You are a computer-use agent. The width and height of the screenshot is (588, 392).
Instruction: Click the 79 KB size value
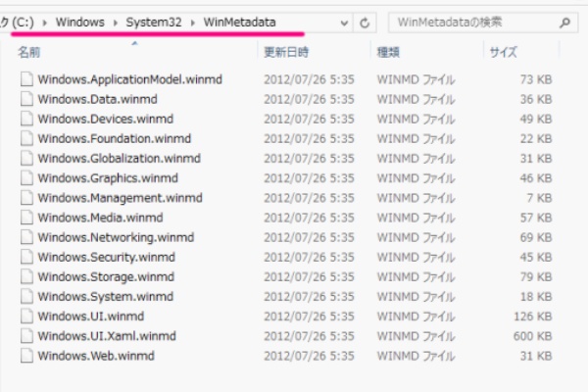(536, 277)
